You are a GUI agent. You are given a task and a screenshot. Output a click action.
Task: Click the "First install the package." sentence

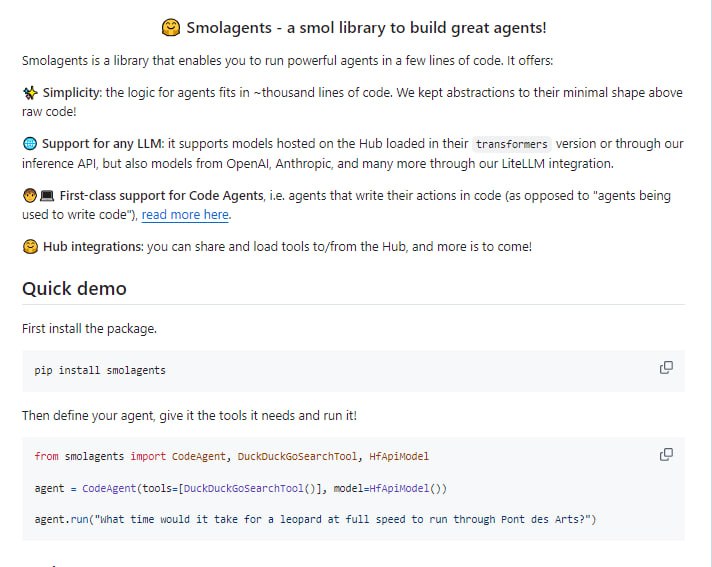coord(89,328)
